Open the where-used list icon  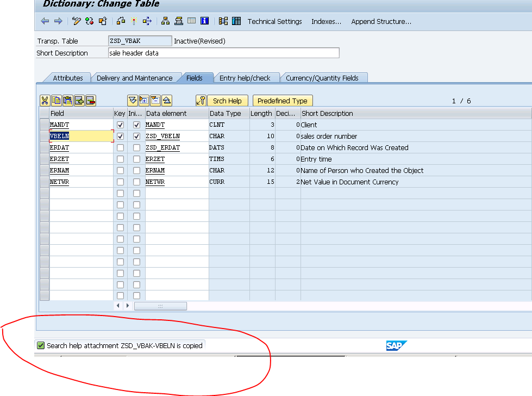(120, 21)
